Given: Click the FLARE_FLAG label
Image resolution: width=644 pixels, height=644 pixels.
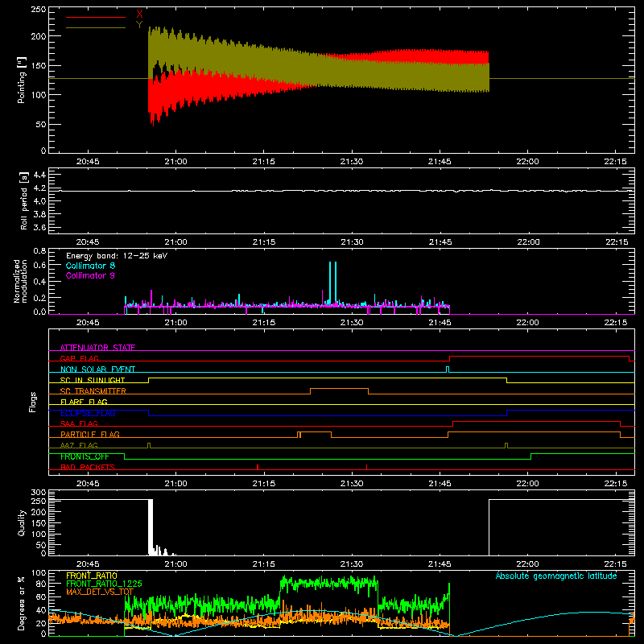Looking at the screenshot, I should (84, 402).
